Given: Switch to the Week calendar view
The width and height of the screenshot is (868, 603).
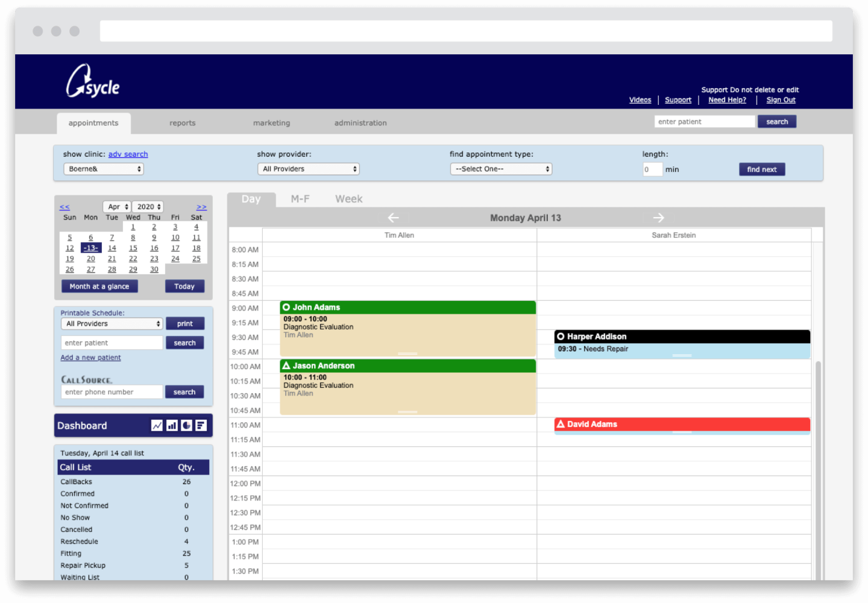Looking at the screenshot, I should pos(348,198).
